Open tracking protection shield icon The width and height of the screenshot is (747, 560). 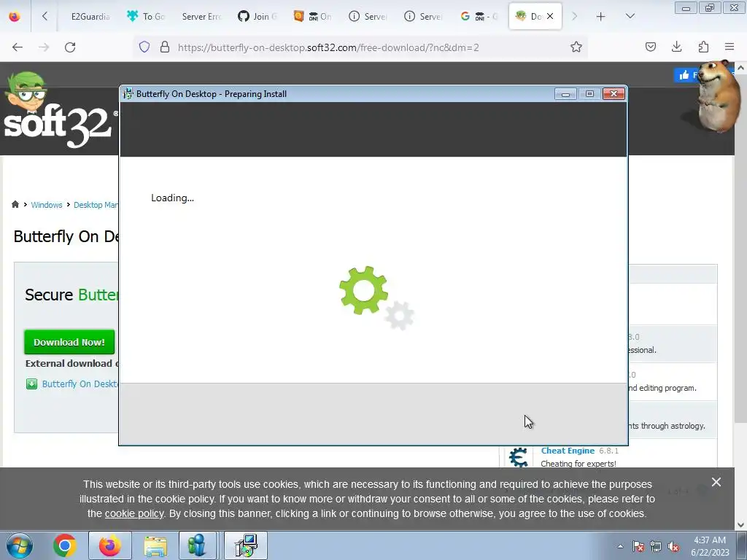144,47
